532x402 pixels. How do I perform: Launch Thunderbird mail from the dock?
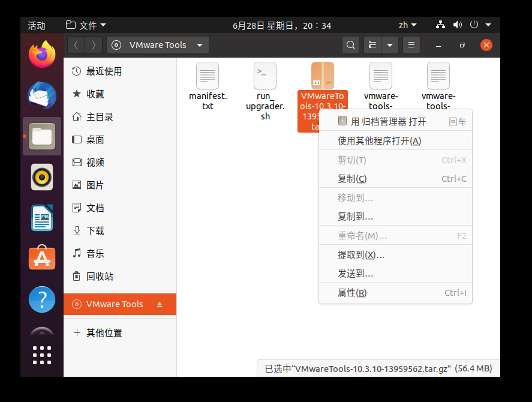pyautogui.click(x=42, y=95)
